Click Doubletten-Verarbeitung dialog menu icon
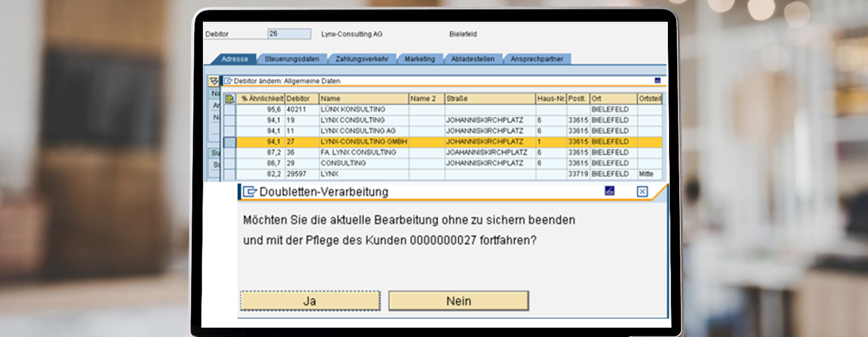The image size is (868, 337). pos(250,192)
